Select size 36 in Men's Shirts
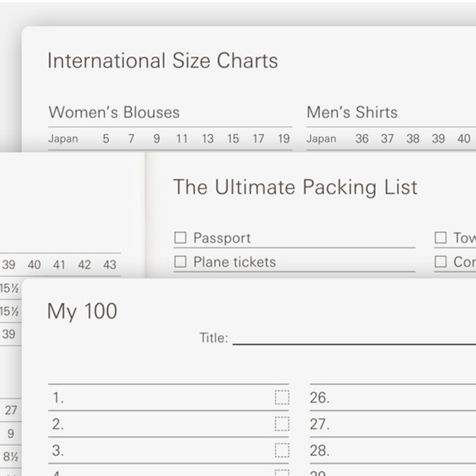Image resolution: width=476 pixels, height=476 pixels. (362, 139)
